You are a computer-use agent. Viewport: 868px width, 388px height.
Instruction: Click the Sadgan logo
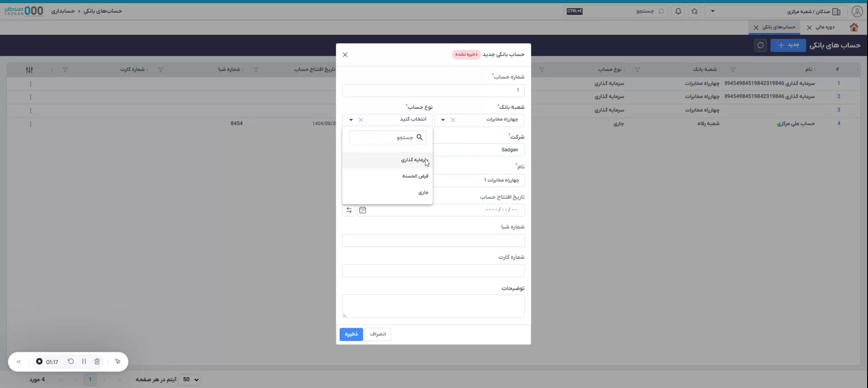(x=24, y=11)
